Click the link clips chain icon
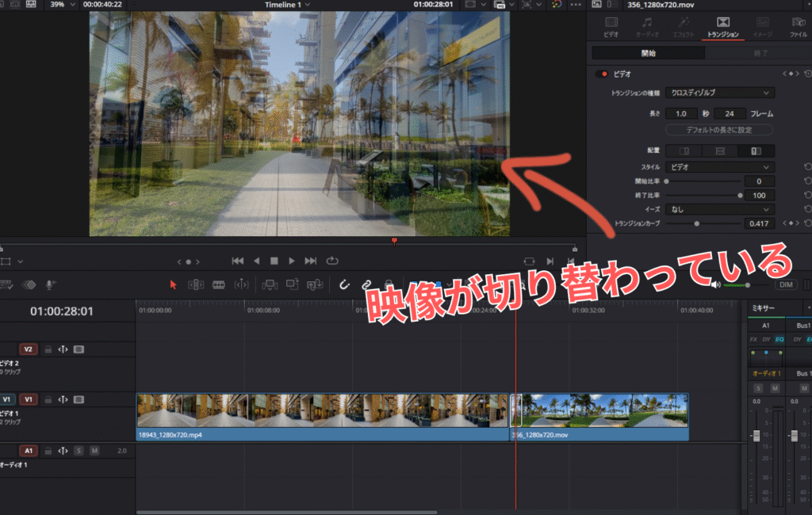Image resolution: width=812 pixels, height=515 pixels. coord(366,284)
